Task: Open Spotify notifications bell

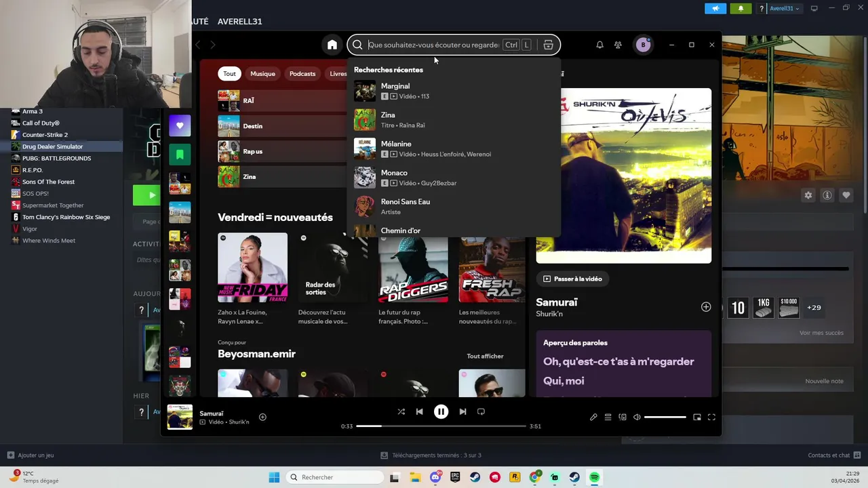Action: click(x=599, y=45)
